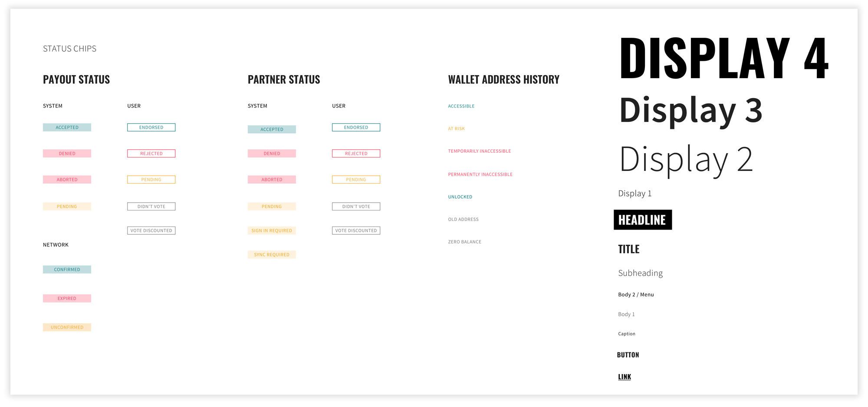Select the VOTE DISCOUNTED chip under Partner Status

pos(356,230)
